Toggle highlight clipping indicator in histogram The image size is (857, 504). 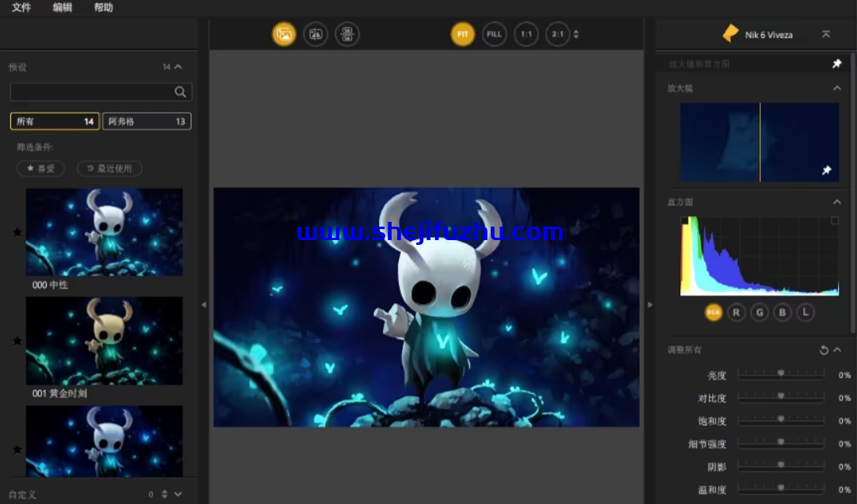click(835, 220)
